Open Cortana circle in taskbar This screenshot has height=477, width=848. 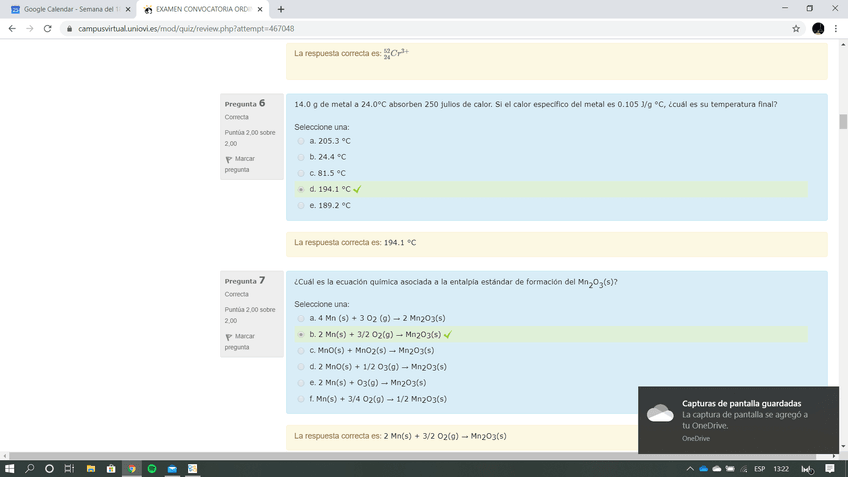(49, 468)
